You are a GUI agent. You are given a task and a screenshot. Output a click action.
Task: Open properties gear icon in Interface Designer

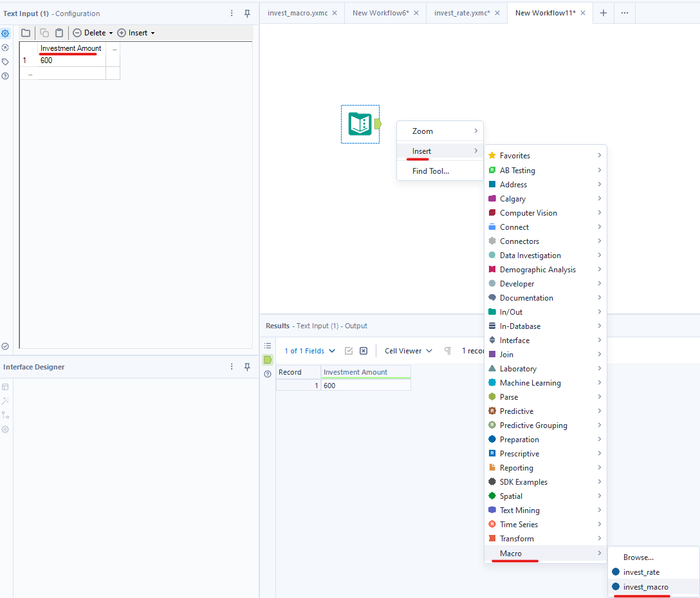(x=5, y=429)
